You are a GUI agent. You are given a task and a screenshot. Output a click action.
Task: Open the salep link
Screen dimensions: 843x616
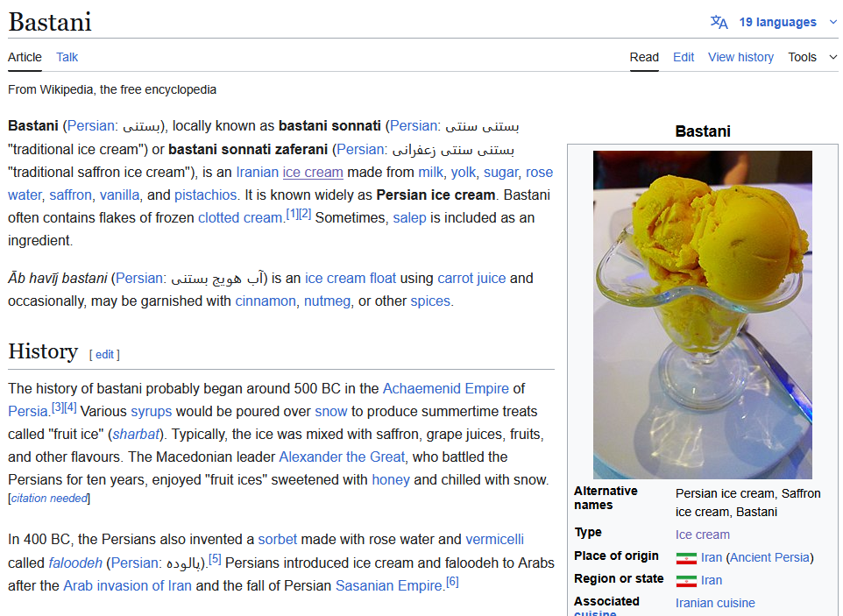tap(409, 217)
